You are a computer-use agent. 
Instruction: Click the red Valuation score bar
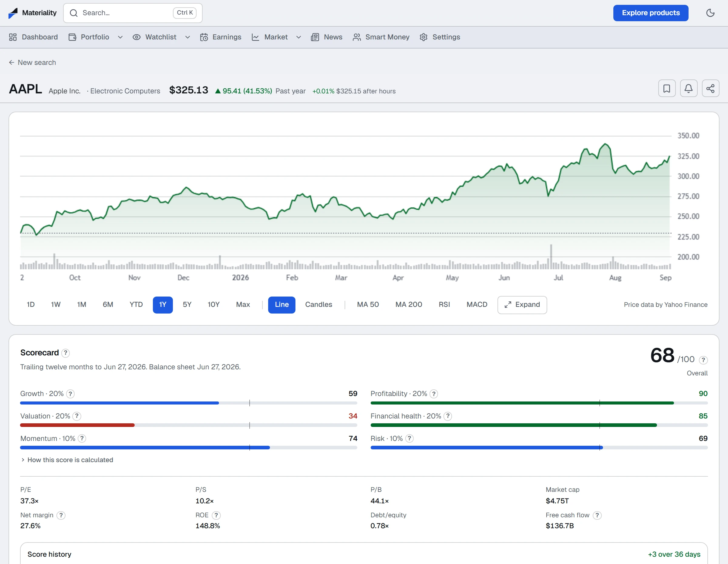[77, 425]
